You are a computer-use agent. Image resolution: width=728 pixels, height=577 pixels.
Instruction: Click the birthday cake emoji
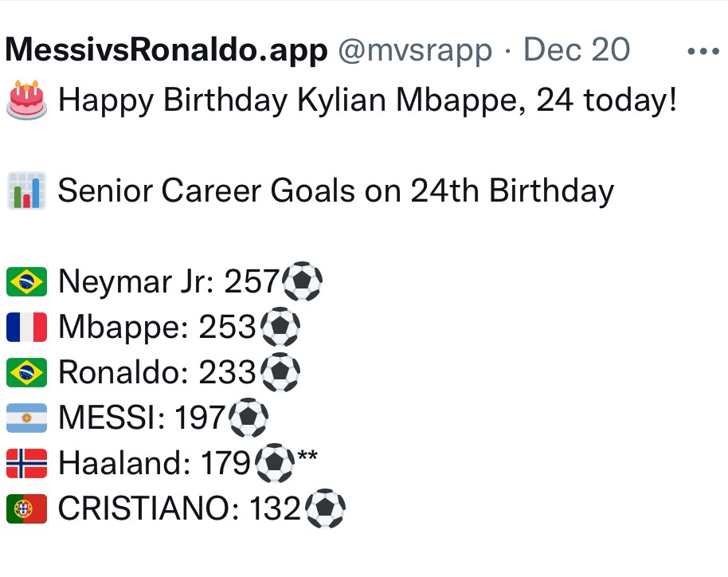(x=26, y=100)
